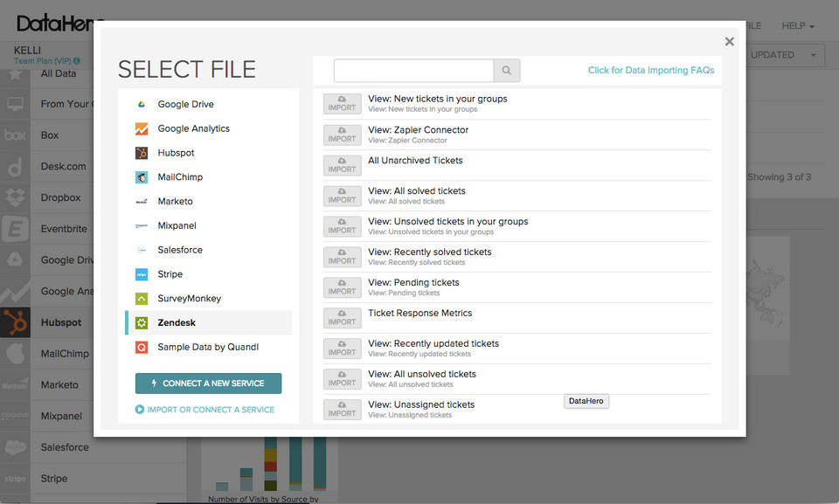Close the Select File dialog
The height and width of the screenshot is (504, 839).
(729, 41)
